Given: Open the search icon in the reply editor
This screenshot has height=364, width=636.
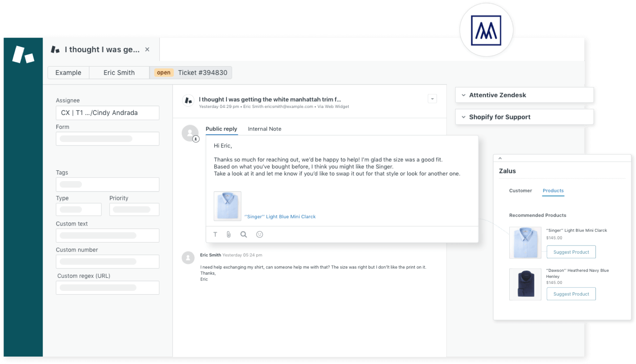Looking at the screenshot, I should coord(244,234).
